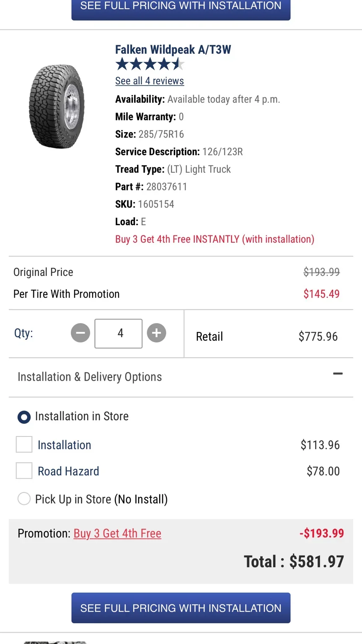Select Installation in Store radio button
This screenshot has width=362, height=644.
(24, 417)
